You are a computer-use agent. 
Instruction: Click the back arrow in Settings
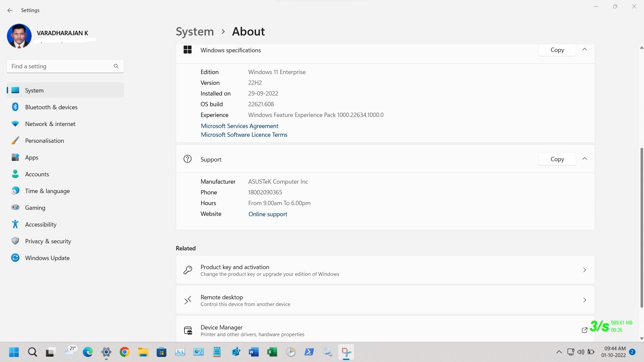point(10,10)
